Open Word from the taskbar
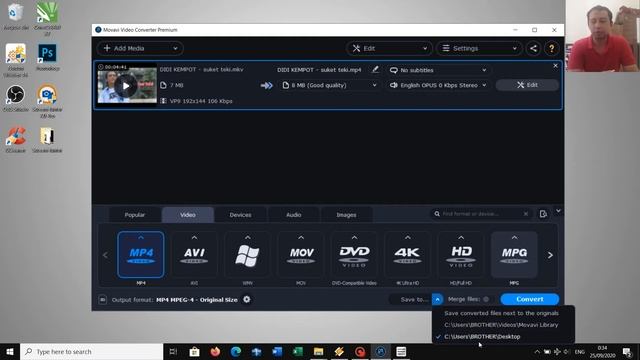Image resolution: width=640 pixels, height=360 pixels. (277, 351)
